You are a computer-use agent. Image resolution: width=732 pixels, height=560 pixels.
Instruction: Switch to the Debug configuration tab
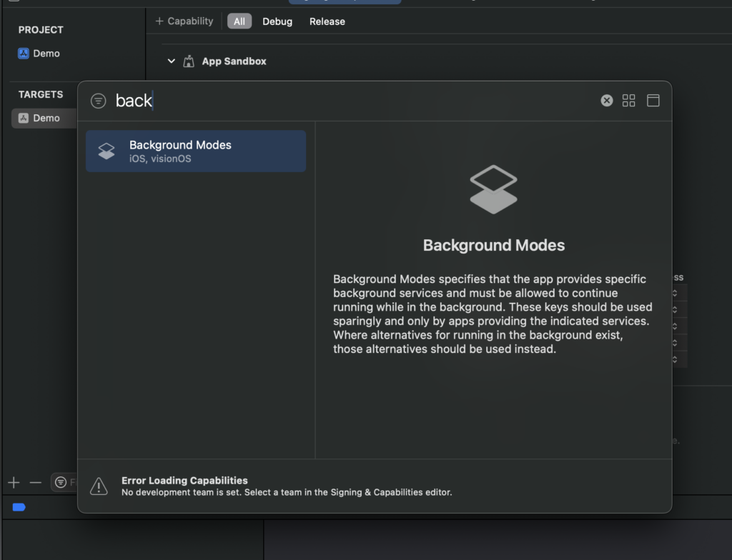pyautogui.click(x=277, y=21)
